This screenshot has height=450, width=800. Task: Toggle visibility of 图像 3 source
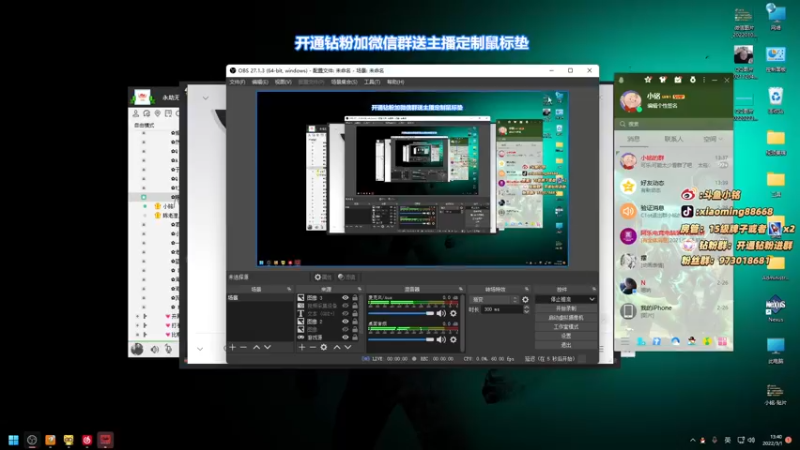[x=345, y=297]
